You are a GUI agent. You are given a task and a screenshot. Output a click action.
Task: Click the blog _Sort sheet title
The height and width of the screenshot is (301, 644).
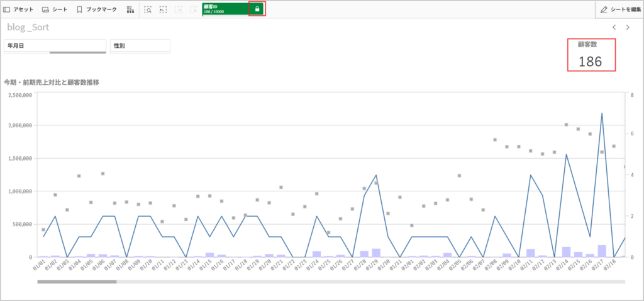tap(28, 28)
